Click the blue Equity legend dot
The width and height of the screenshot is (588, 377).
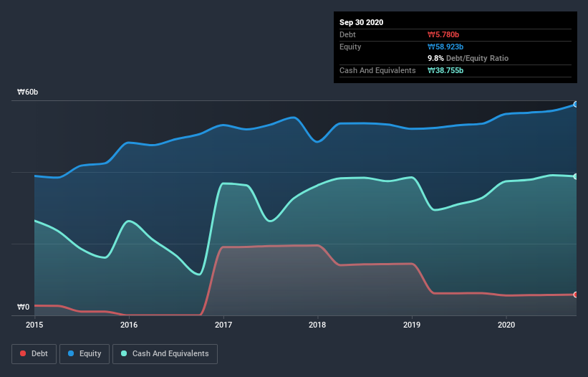click(x=71, y=353)
